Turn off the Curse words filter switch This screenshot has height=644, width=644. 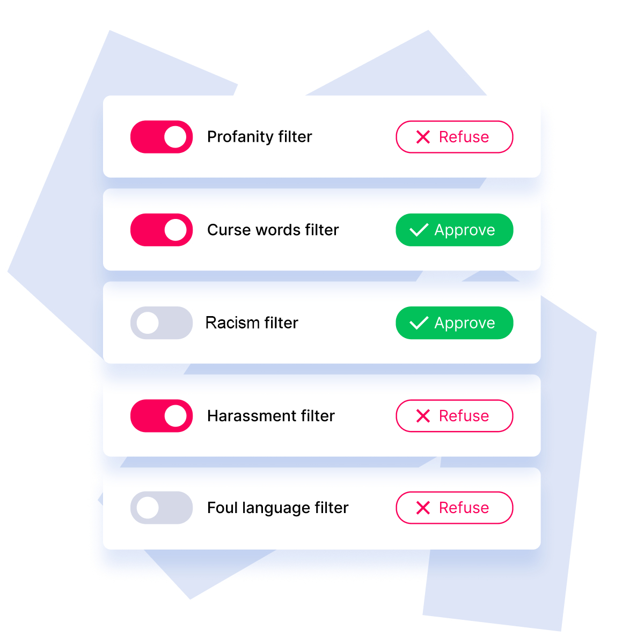(x=162, y=230)
